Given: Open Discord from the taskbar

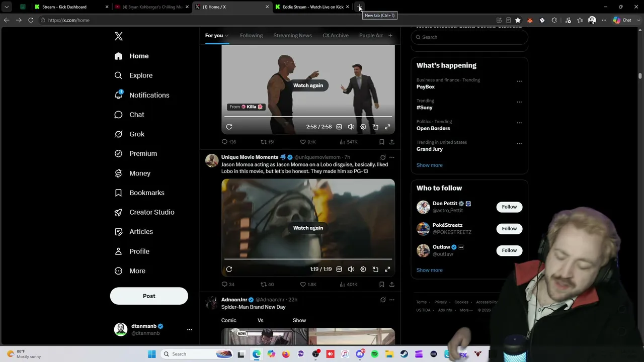Looking at the screenshot, I should coord(360,354).
